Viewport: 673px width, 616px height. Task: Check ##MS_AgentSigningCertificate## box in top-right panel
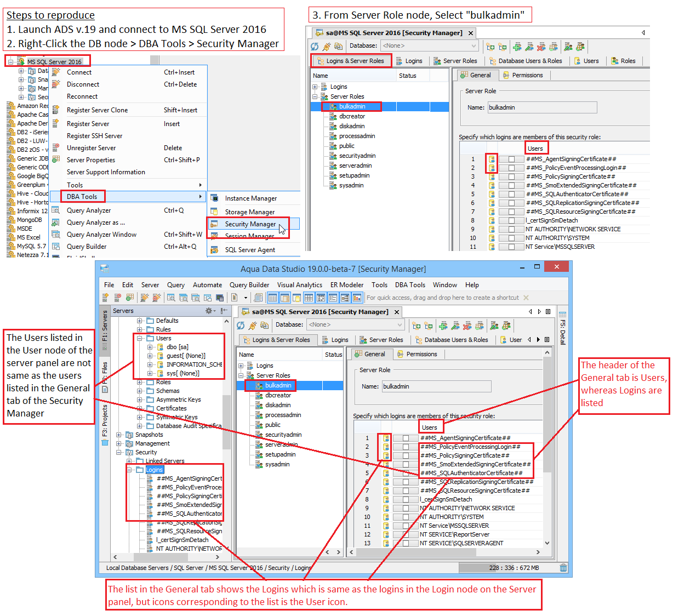511,159
